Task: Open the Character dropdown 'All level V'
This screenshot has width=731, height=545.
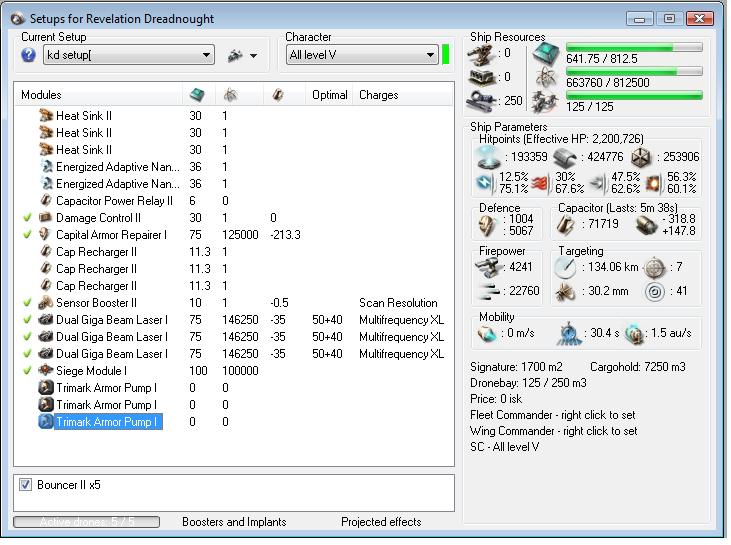Action: [362, 55]
